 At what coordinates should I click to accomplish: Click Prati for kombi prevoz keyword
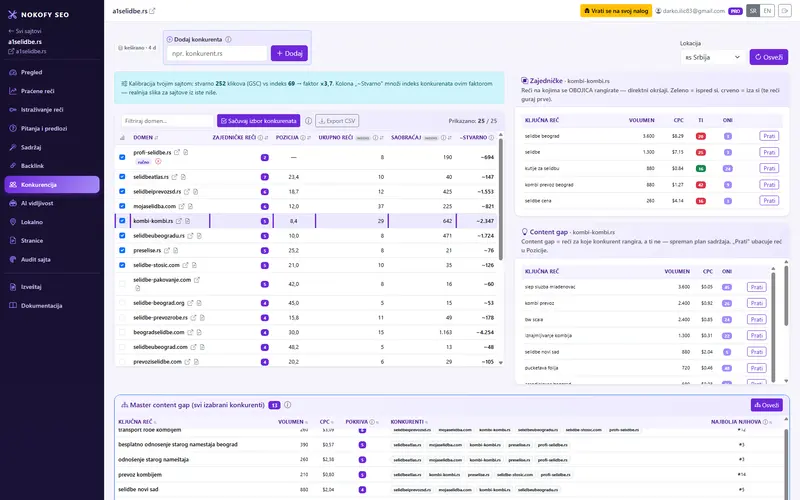coord(757,303)
